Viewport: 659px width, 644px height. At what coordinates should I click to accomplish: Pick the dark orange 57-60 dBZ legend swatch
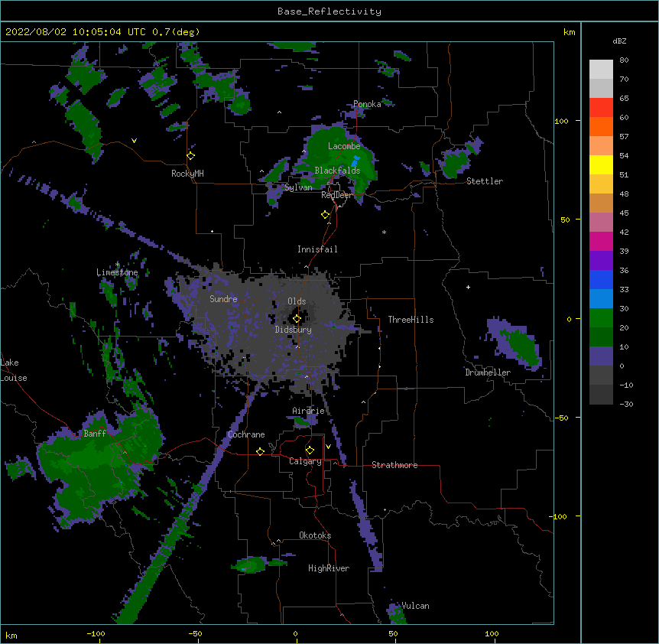601,126
